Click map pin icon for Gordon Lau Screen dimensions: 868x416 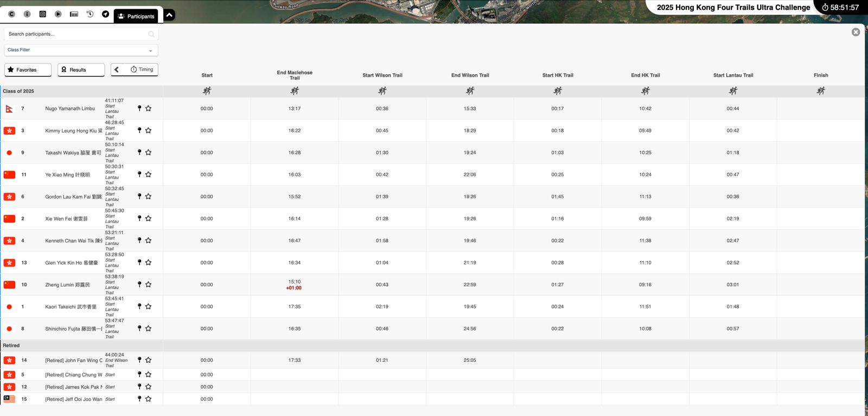pyautogui.click(x=139, y=197)
